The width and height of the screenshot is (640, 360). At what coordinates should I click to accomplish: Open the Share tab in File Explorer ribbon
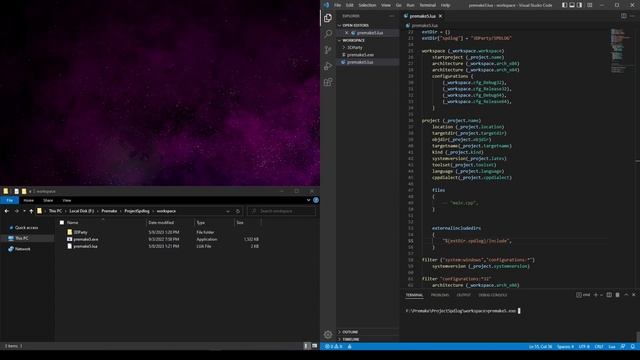tap(48, 200)
